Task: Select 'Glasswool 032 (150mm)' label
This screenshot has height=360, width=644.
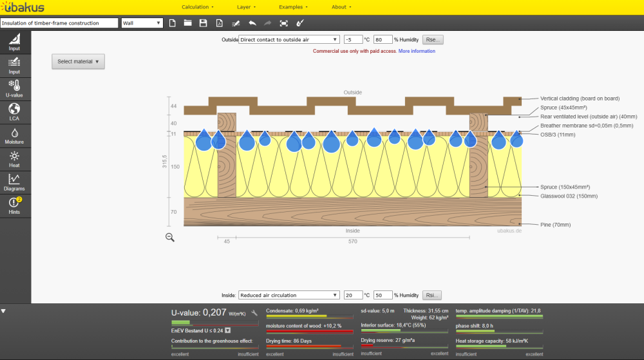Action: (569, 196)
